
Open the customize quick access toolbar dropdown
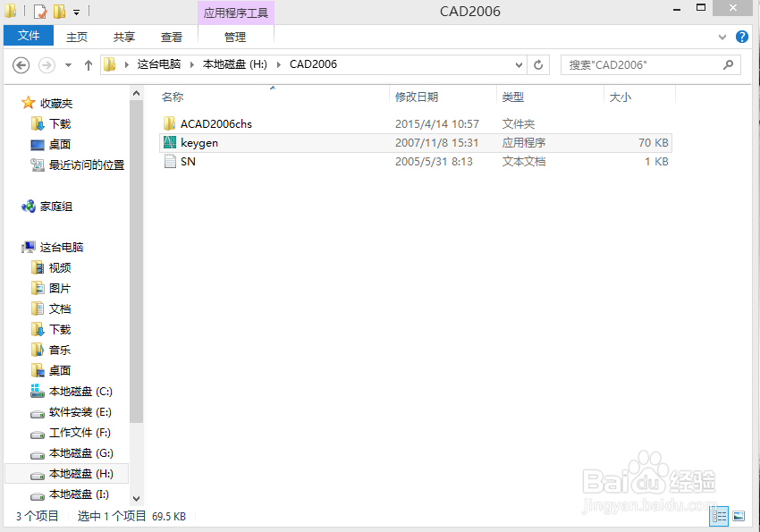point(77,13)
